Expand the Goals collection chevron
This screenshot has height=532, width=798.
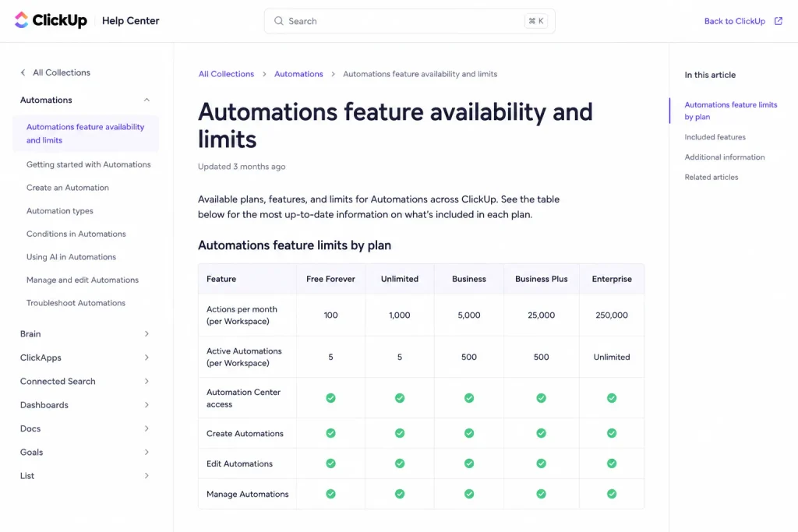147,452
